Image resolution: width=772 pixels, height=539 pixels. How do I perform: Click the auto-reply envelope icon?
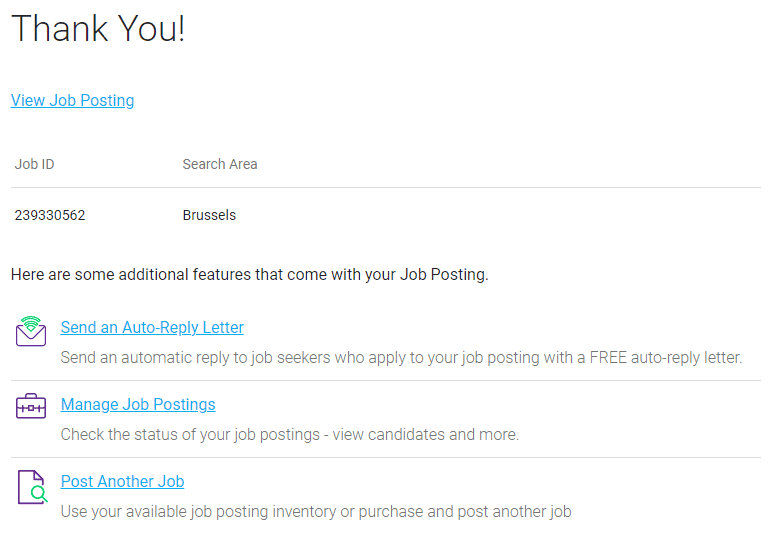click(x=31, y=331)
